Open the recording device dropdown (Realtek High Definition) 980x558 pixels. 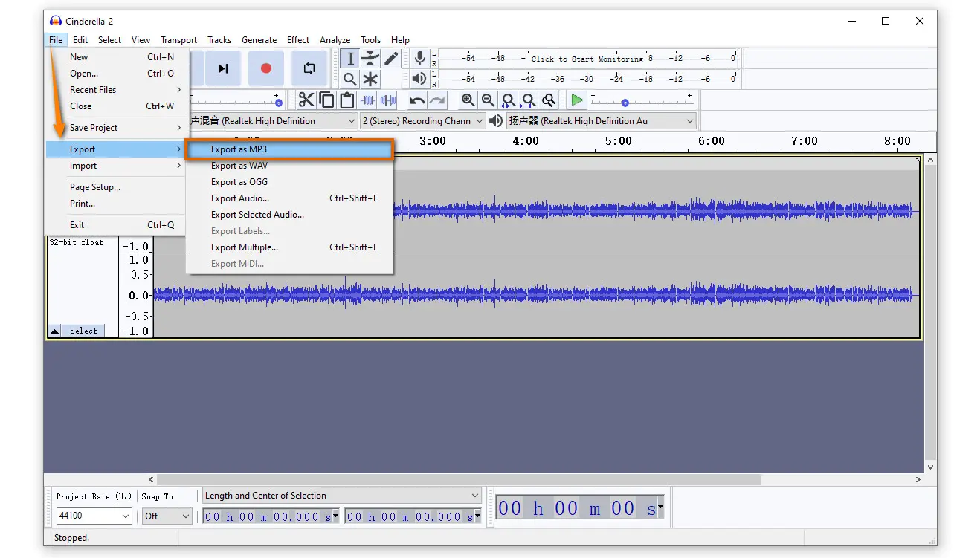coord(274,120)
